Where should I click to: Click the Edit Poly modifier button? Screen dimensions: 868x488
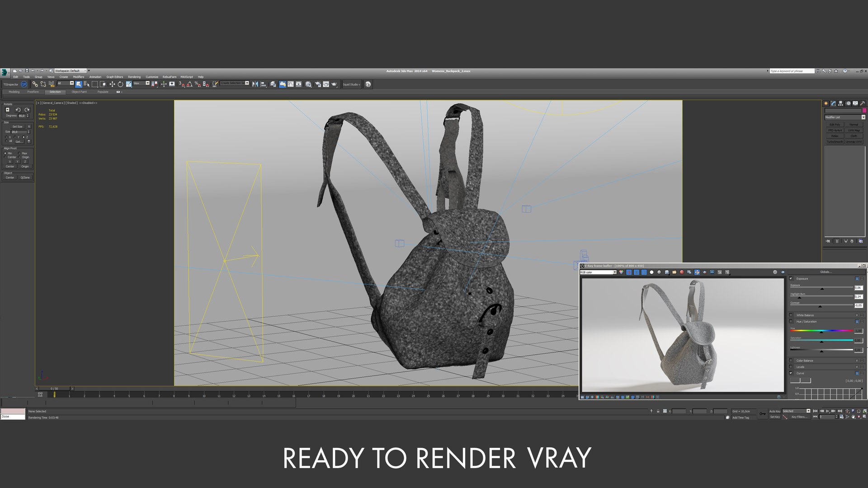point(835,125)
